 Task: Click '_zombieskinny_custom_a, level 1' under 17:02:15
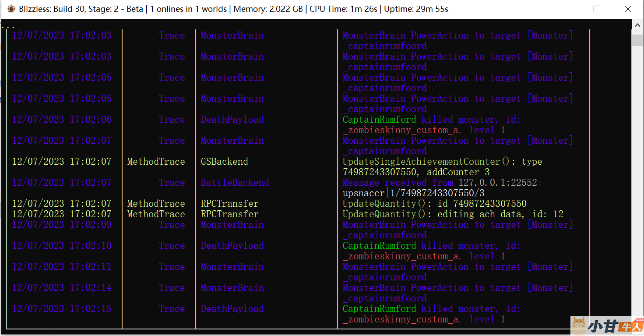[424, 319]
